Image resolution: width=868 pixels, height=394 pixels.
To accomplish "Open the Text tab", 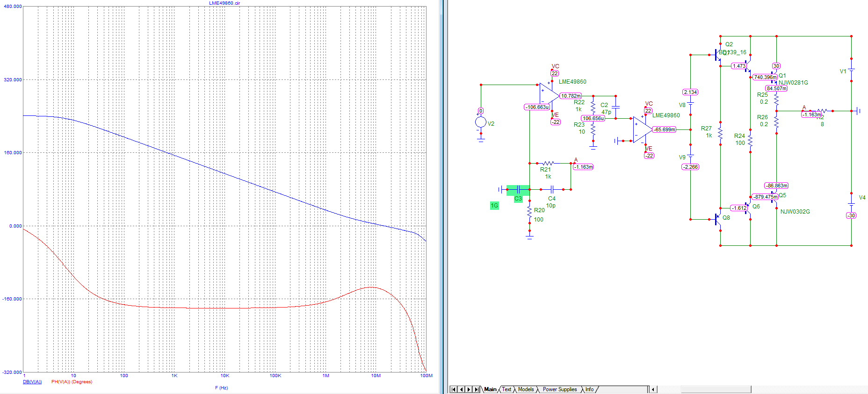I will click(x=506, y=389).
